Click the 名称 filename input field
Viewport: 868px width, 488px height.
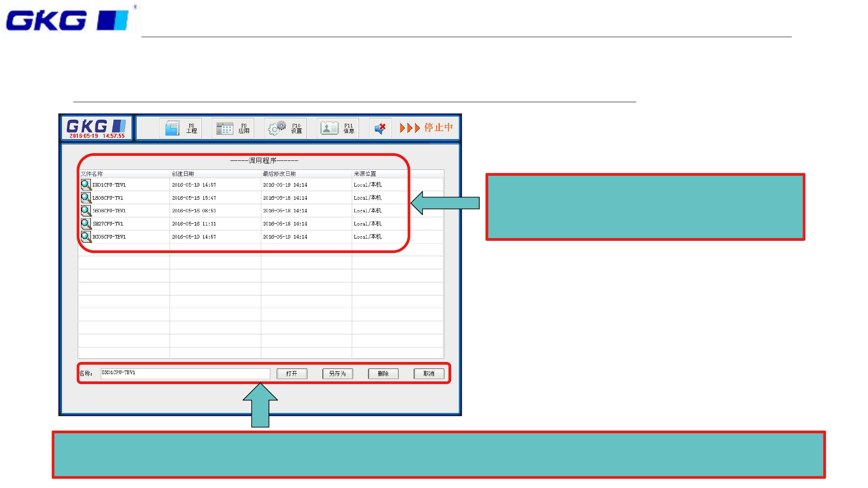(185, 373)
